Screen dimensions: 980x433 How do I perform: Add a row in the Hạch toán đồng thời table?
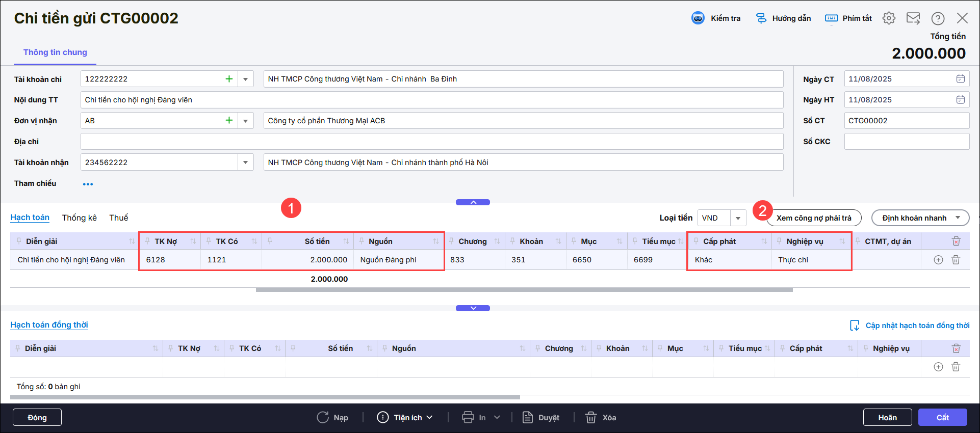pos(938,367)
